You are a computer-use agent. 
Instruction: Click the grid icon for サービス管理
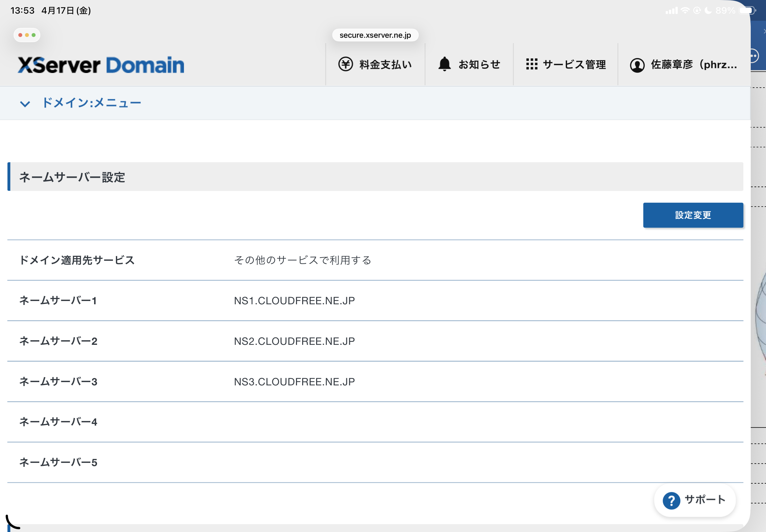[532, 64]
